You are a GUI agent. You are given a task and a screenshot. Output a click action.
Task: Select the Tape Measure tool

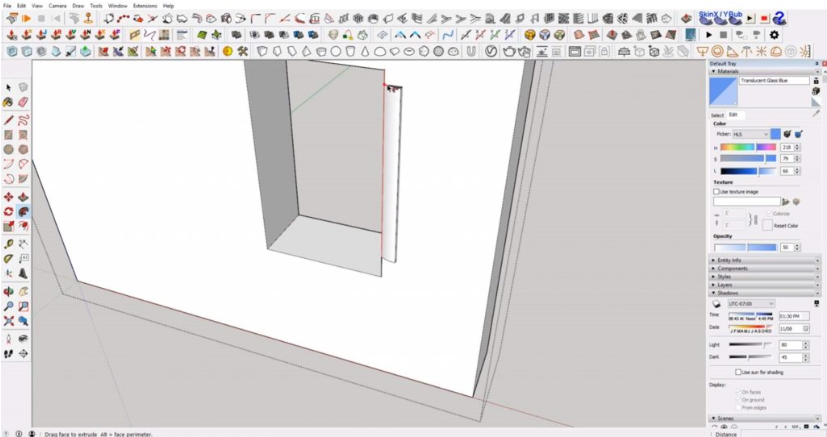point(8,244)
